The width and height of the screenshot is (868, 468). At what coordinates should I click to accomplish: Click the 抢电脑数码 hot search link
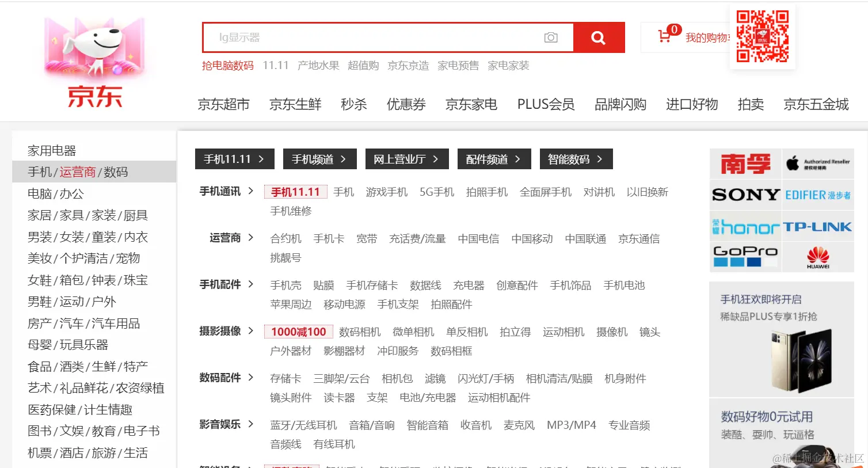[x=228, y=66]
